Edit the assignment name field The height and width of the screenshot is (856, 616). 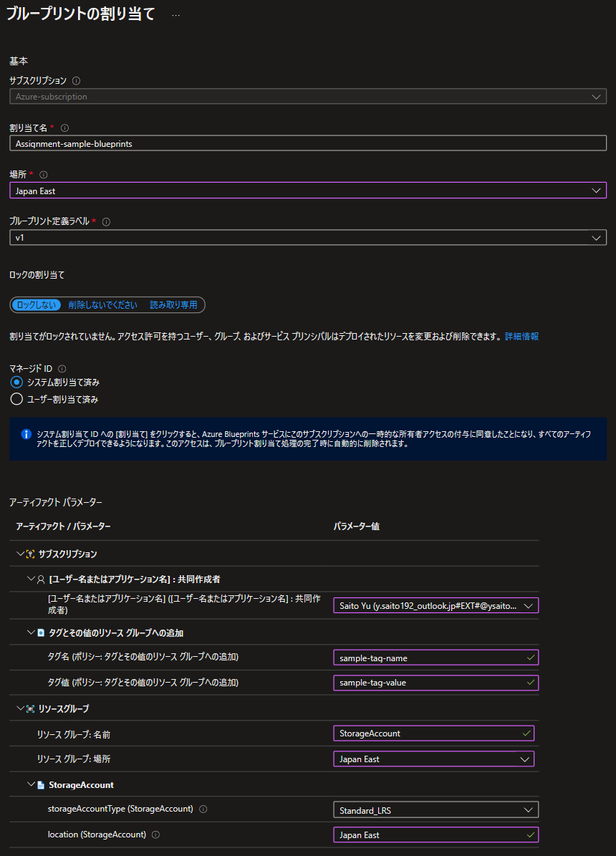click(308, 143)
